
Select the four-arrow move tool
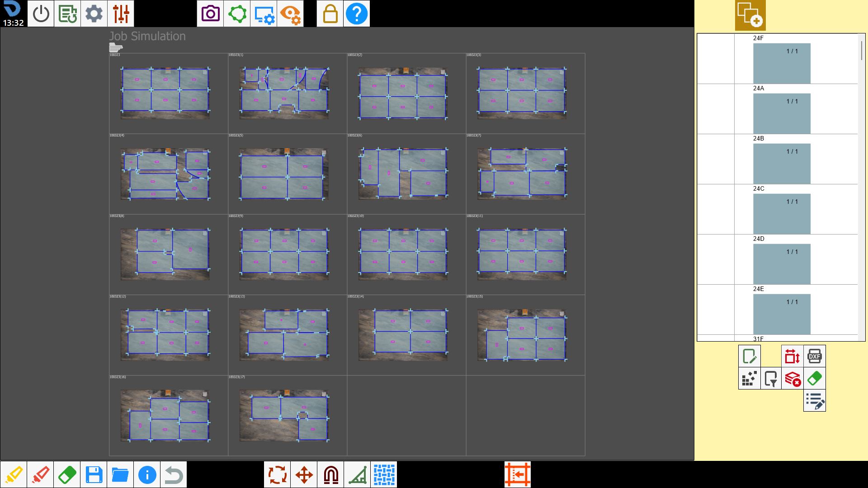(x=304, y=474)
